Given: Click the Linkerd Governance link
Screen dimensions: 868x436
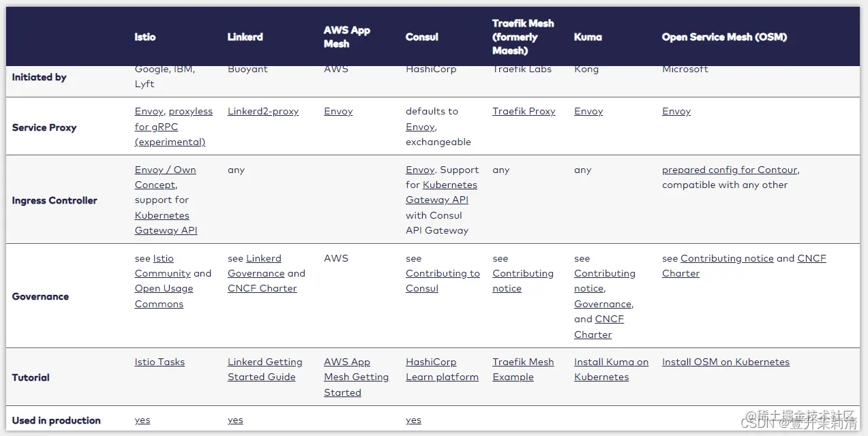Looking at the screenshot, I should [256, 266].
